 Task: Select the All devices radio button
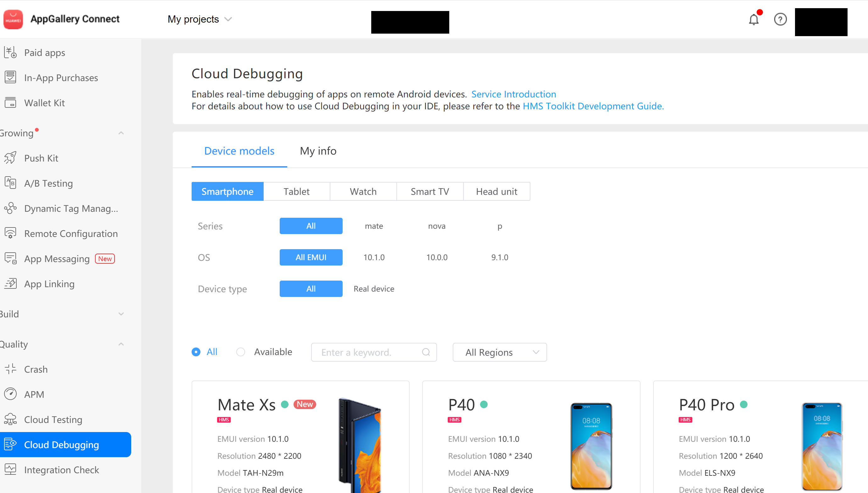tap(196, 352)
